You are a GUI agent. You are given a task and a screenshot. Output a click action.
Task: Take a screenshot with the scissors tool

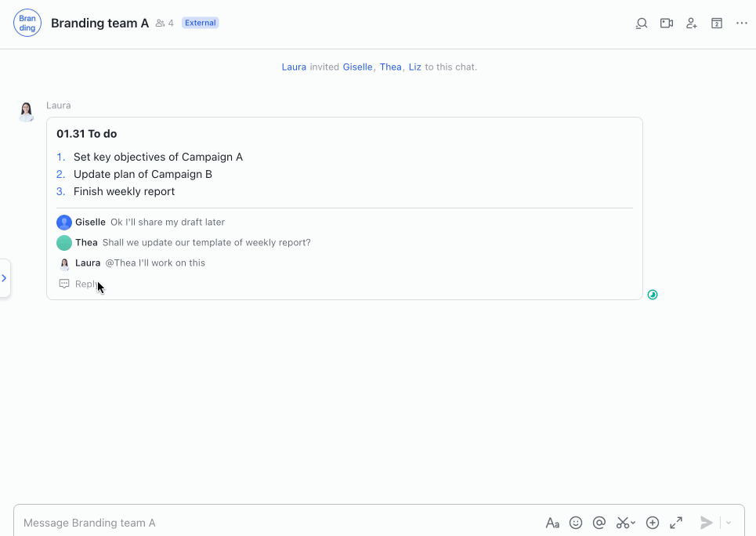pyautogui.click(x=624, y=522)
